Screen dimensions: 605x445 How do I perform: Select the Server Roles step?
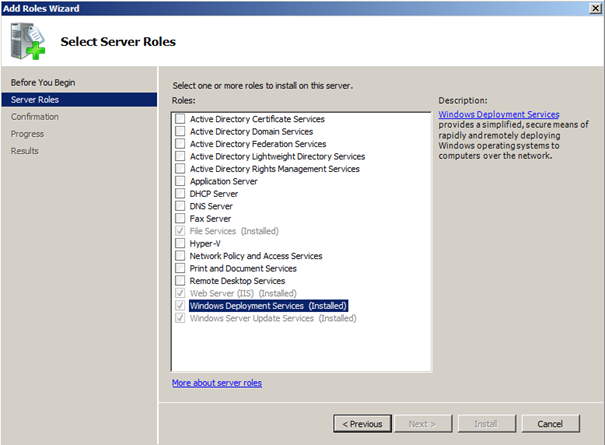79,100
